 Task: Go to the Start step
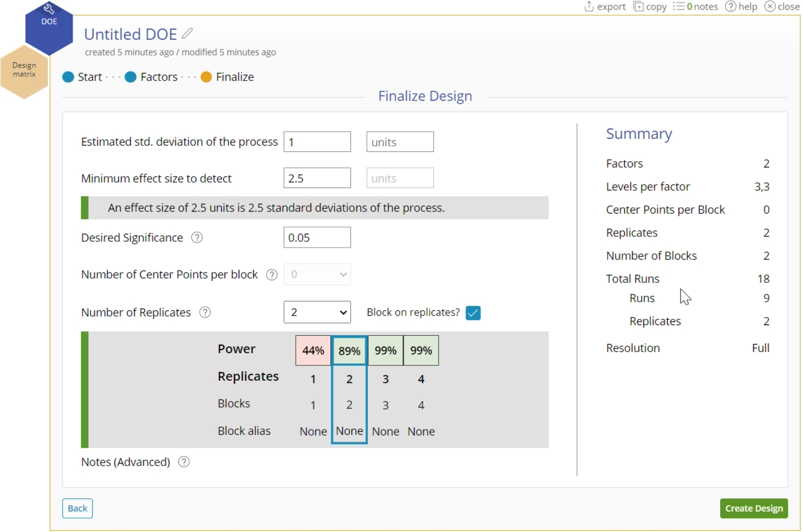click(x=82, y=77)
